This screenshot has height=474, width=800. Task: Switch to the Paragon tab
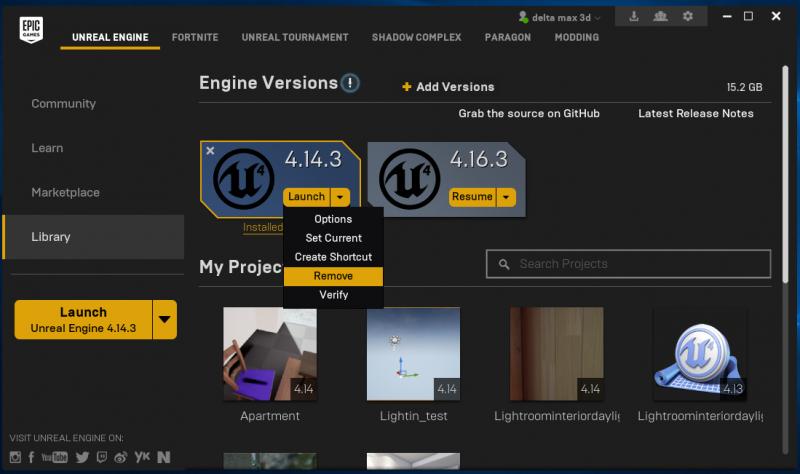tap(508, 37)
